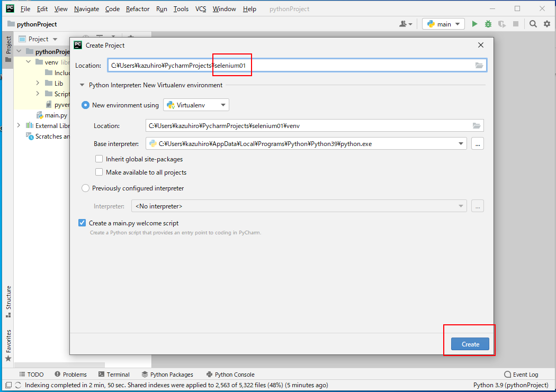
Task: Browse for project location folder icon
Action: click(x=479, y=65)
